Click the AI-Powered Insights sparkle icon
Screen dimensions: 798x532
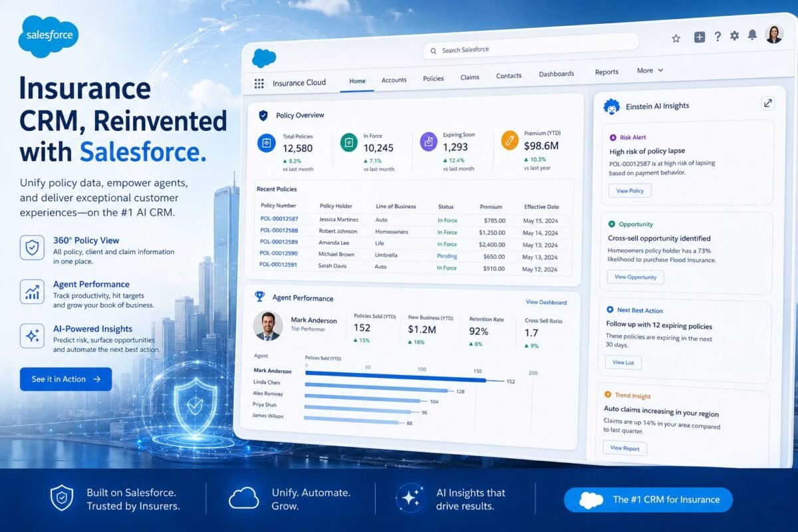point(33,336)
